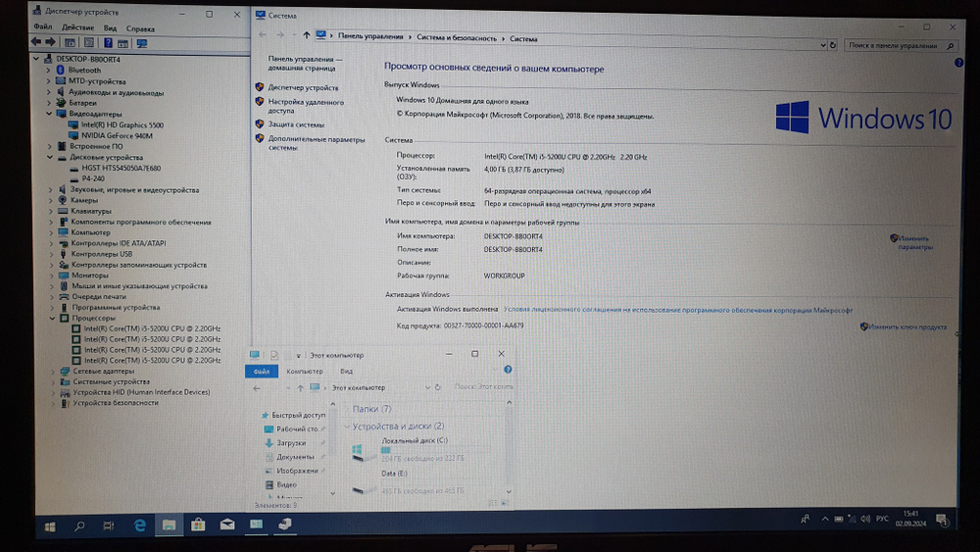Open the Справка menu in Device Manager
This screenshot has height=552, width=980.
point(140,28)
